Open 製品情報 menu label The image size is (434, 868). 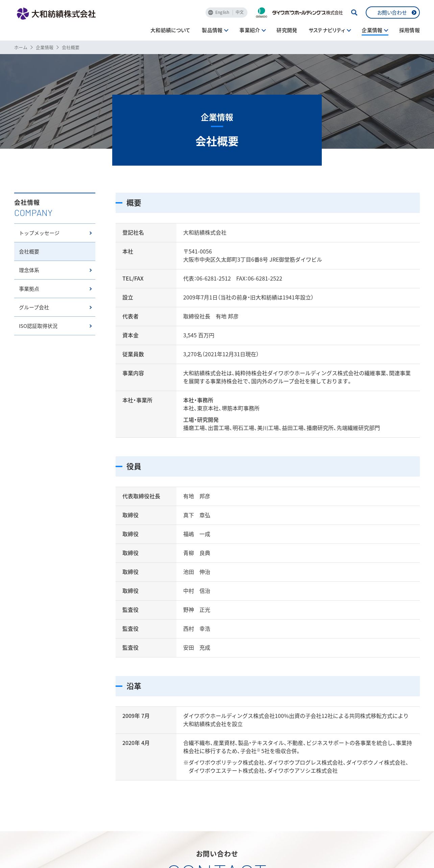coord(212,30)
